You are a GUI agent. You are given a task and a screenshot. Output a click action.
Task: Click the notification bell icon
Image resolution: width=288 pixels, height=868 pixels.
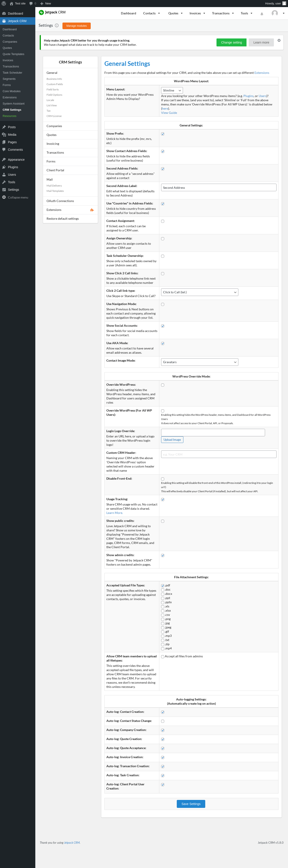pyautogui.click(x=262, y=14)
